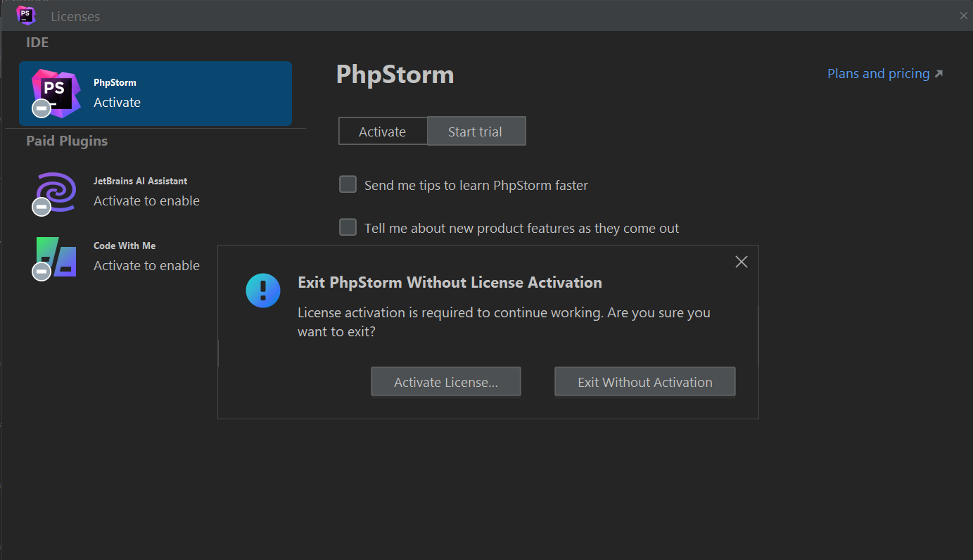Click the blue exclamation warning icon in the dialog
The width and height of the screenshot is (973, 560).
(x=263, y=291)
